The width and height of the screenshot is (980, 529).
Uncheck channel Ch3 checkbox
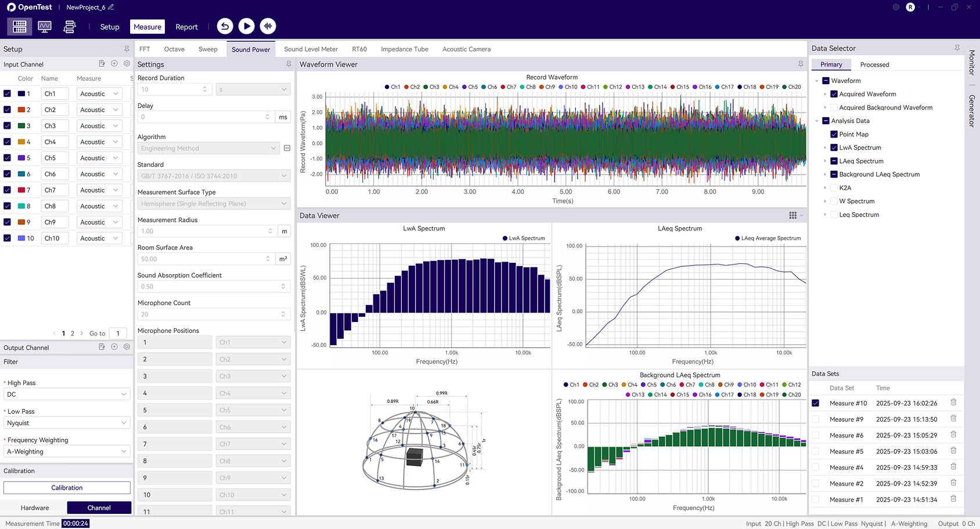pyautogui.click(x=8, y=126)
